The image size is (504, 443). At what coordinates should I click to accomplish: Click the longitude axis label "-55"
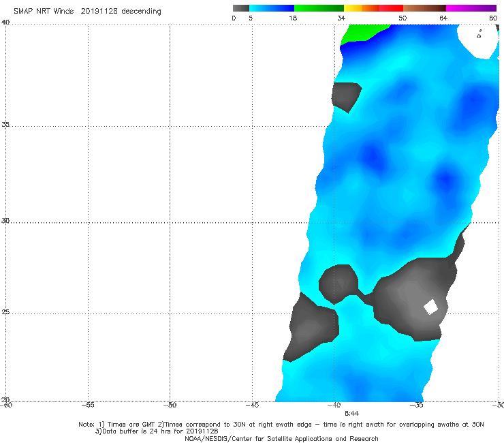click(88, 405)
